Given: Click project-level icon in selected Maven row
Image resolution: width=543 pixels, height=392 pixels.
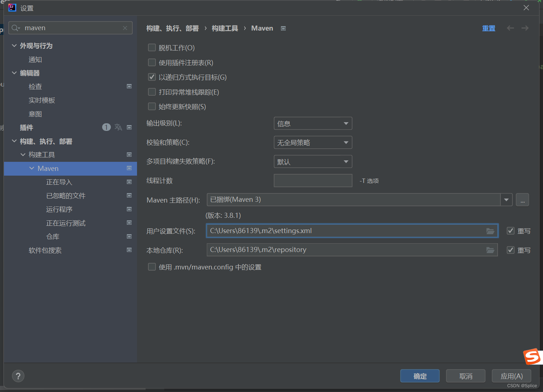Looking at the screenshot, I should pyautogui.click(x=129, y=168).
